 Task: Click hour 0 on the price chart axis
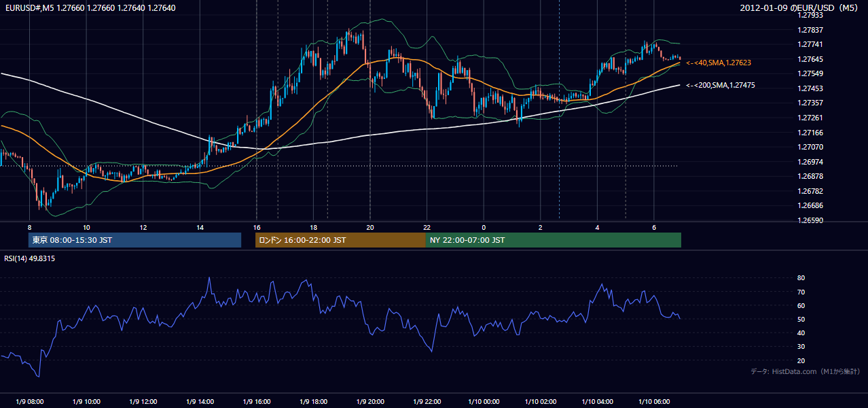(484, 227)
